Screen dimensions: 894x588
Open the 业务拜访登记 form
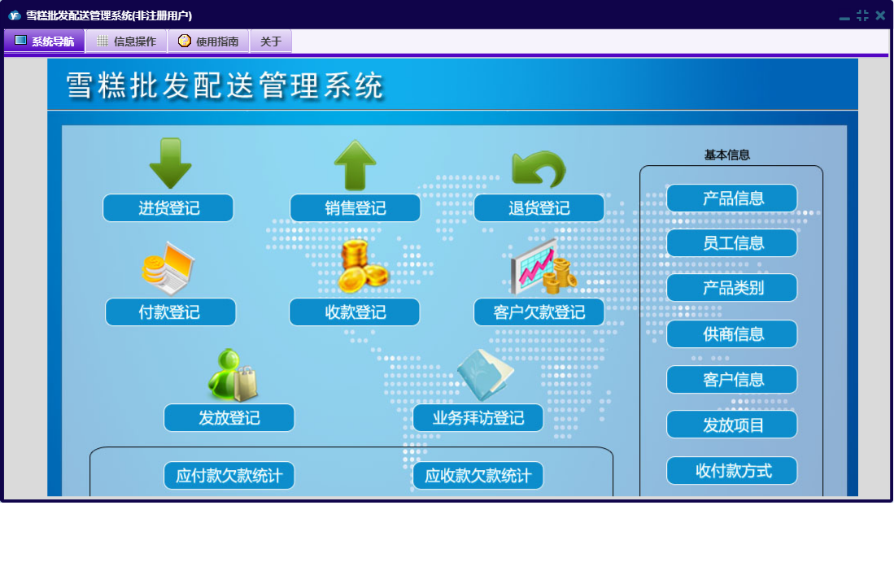[478, 418]
